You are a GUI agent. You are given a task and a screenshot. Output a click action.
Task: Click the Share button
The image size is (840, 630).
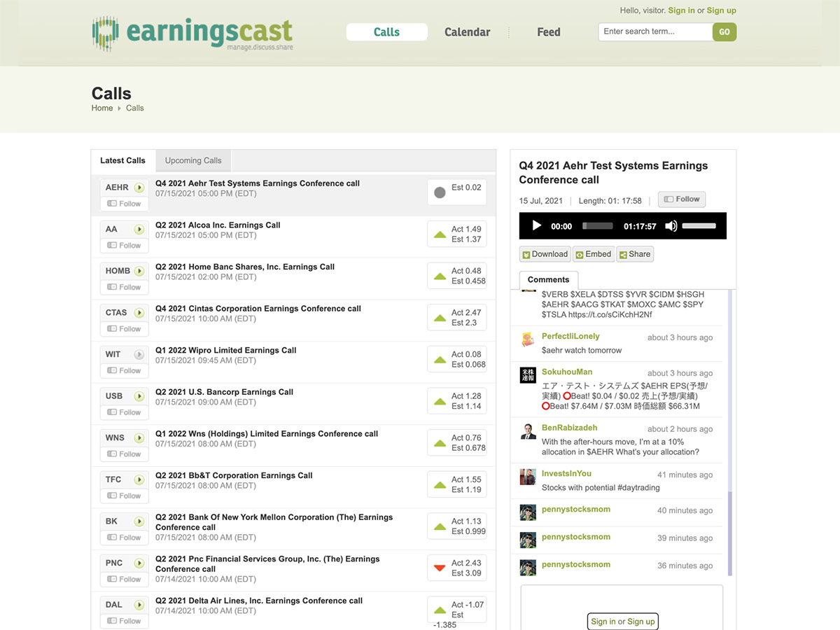click(635, 254)
